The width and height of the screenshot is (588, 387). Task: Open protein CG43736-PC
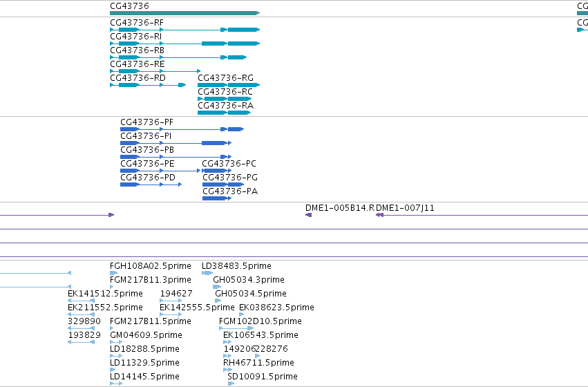tap(217, 171)
